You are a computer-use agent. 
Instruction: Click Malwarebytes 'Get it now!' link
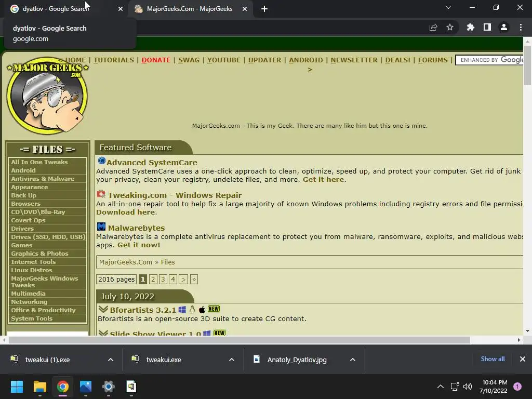click(139, 245)
